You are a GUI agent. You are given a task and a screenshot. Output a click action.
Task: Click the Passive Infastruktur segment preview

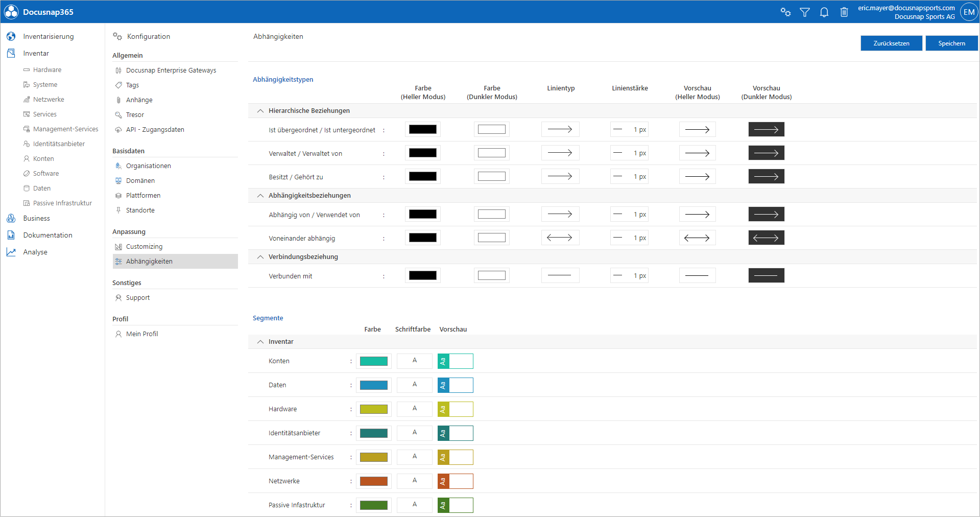(456, 505)
